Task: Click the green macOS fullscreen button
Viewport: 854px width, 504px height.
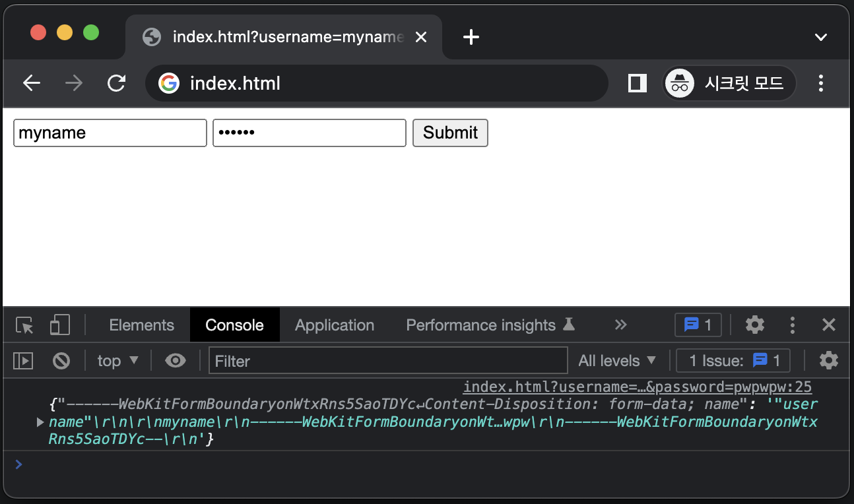Action: pyautogui.click(x=90, y=32)
